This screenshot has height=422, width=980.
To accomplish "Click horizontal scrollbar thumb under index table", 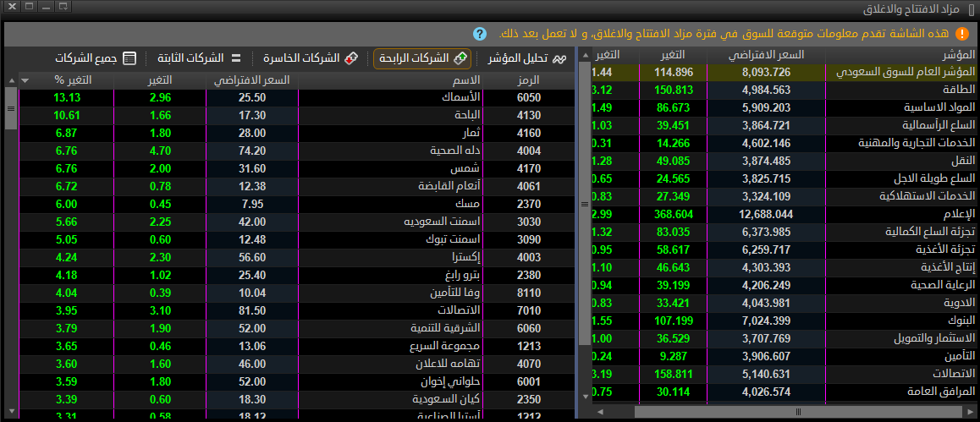I will [798, 412].
